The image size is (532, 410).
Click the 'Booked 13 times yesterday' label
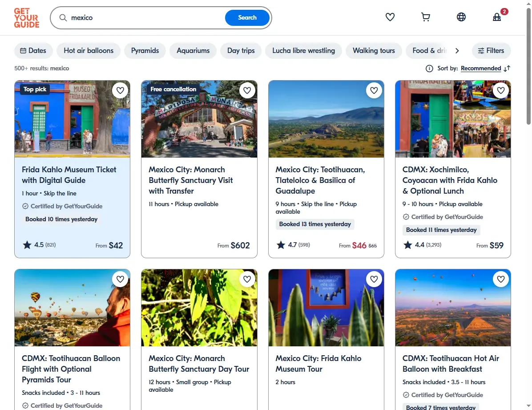[315, 224]
